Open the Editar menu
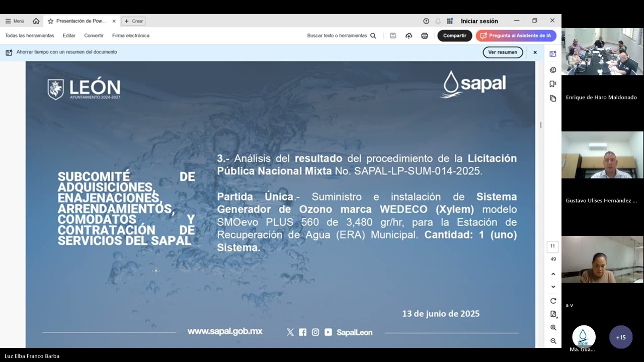Image resolution: width=644 pixels, height=362 pixels. 69,36
